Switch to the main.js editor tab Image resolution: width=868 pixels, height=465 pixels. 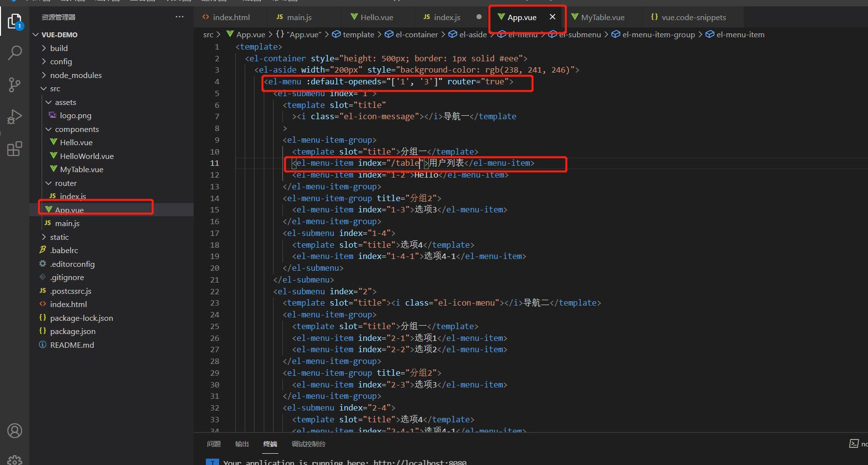click(304, 17)
